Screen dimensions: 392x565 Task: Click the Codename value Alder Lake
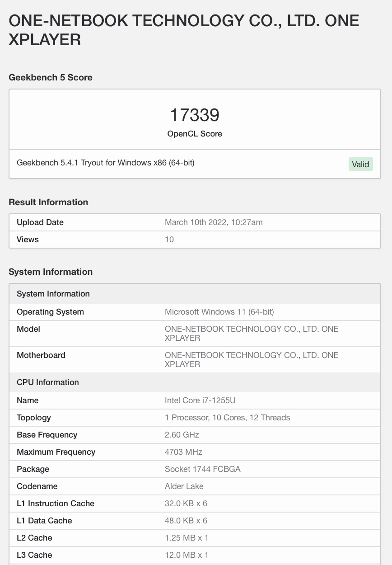(184, 486)
